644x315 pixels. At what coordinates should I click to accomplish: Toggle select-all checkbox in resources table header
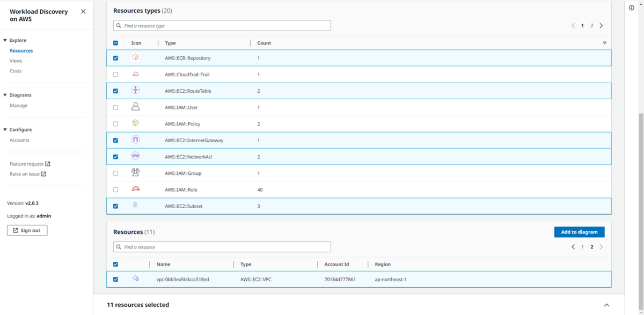tap(115, 264)
